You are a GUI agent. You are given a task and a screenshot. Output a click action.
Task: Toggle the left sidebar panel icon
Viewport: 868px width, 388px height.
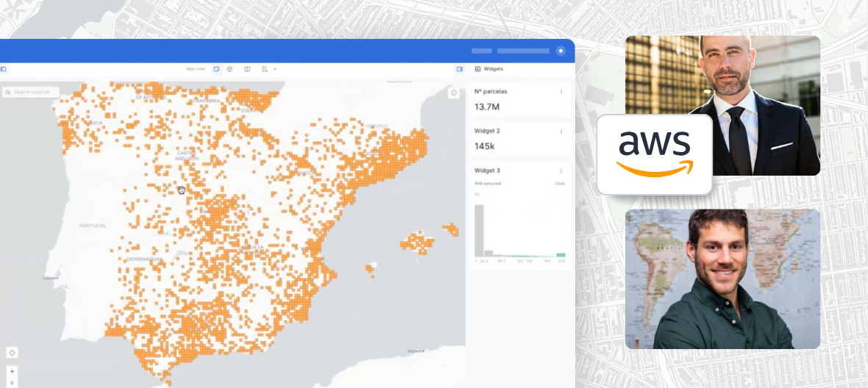point(3,69)
